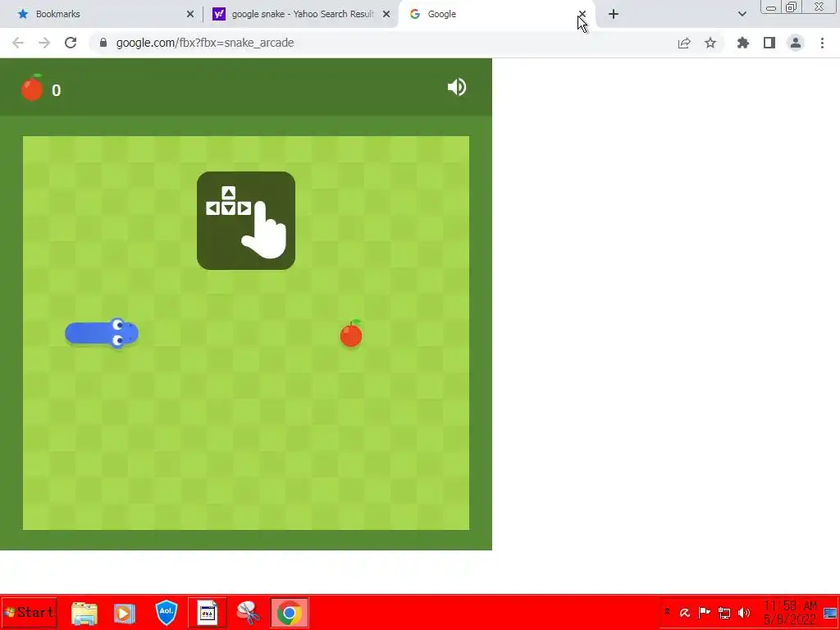Click the arrow keys instruction overlay

tap(246, 221)
